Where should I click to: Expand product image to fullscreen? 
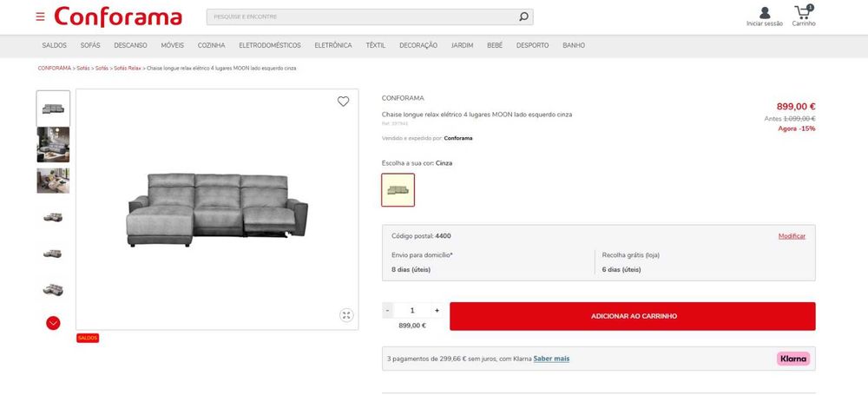click(x=345, y=315)
